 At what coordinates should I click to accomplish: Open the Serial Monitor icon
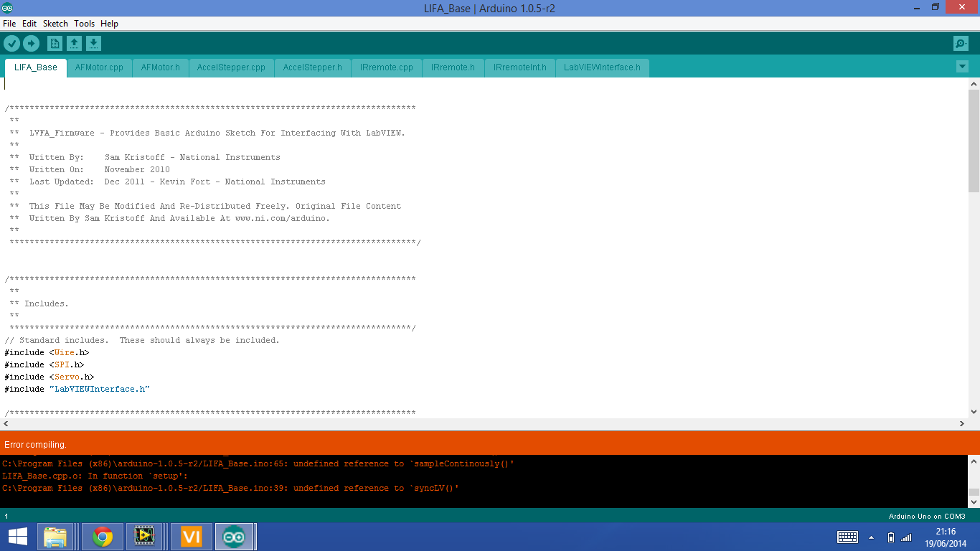click(x=961, y=44)
